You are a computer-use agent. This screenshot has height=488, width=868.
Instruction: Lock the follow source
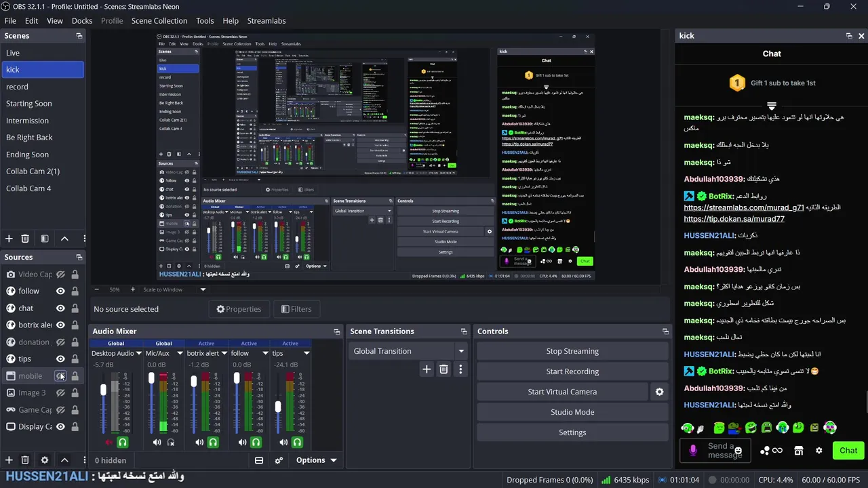tap(75, 291)
